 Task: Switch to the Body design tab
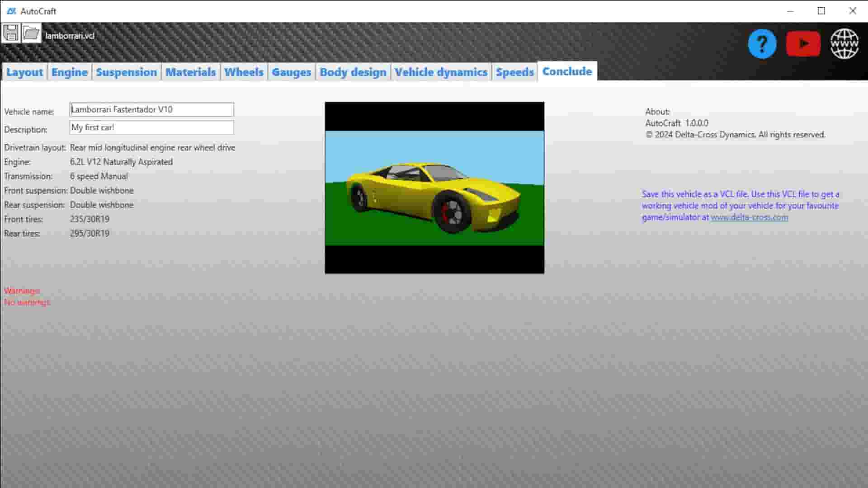353,72
